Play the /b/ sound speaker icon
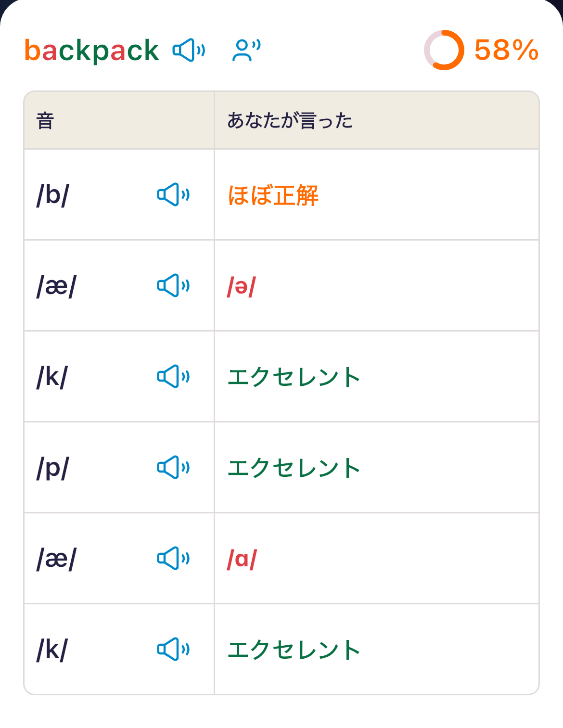 coord(173,194)
